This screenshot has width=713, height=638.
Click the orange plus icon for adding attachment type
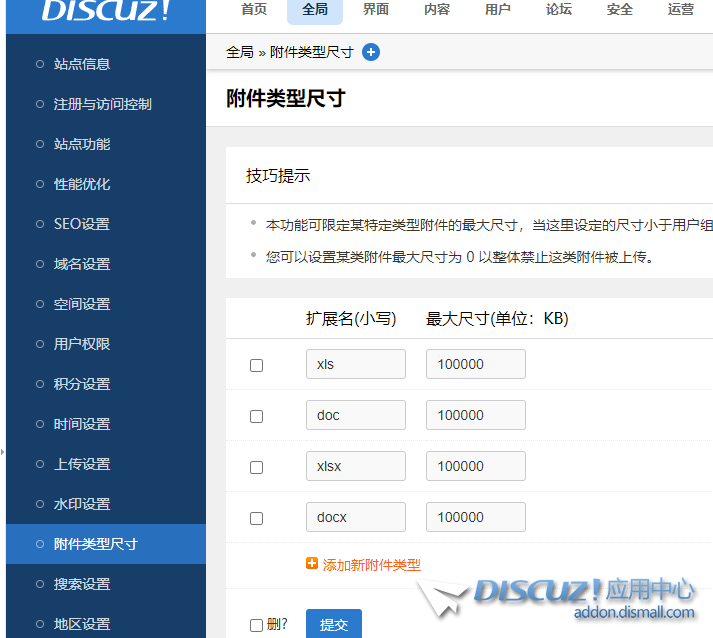point(312,564)
